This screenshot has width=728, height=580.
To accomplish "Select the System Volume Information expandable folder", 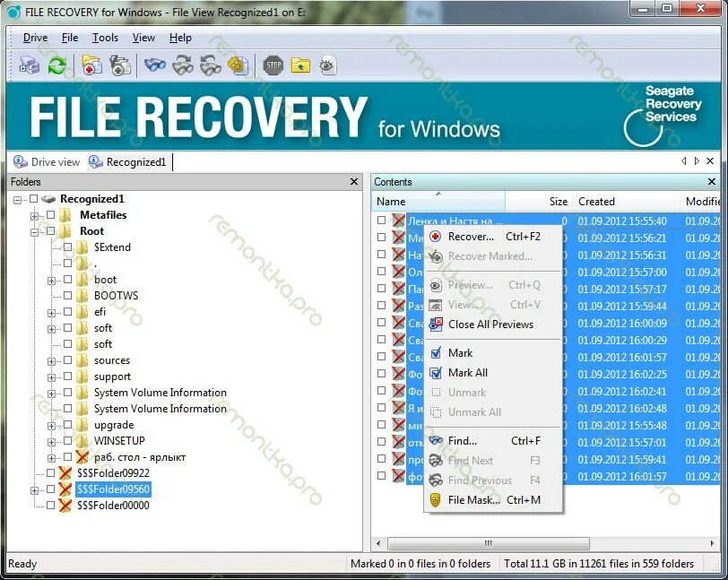I will [x=160, y=393].
